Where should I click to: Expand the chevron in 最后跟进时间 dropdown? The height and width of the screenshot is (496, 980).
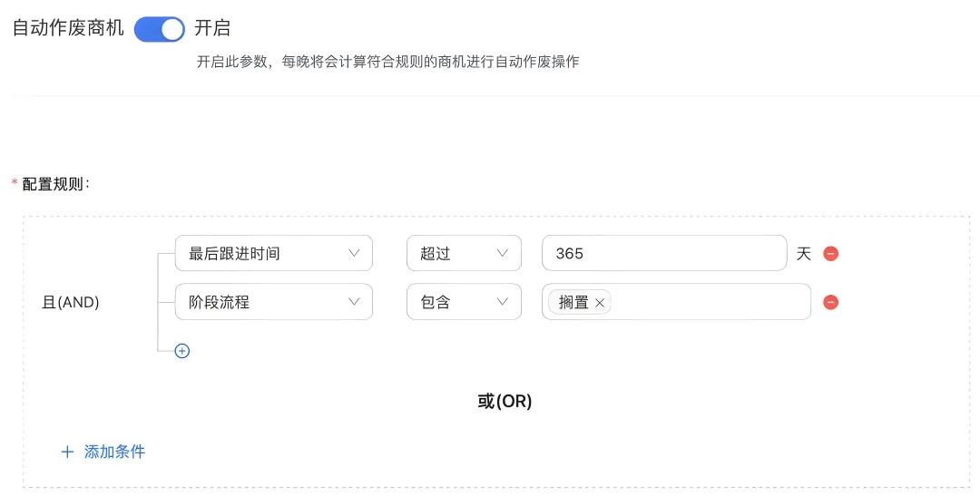click(x=354, y=253)
